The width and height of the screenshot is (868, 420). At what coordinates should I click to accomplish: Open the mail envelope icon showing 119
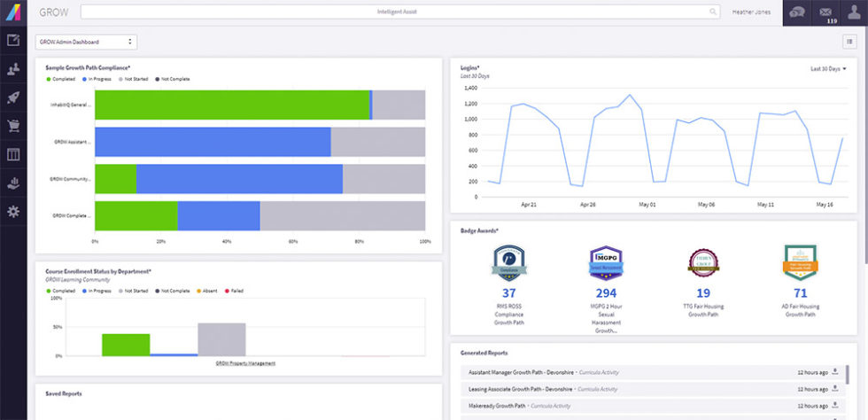825,12
